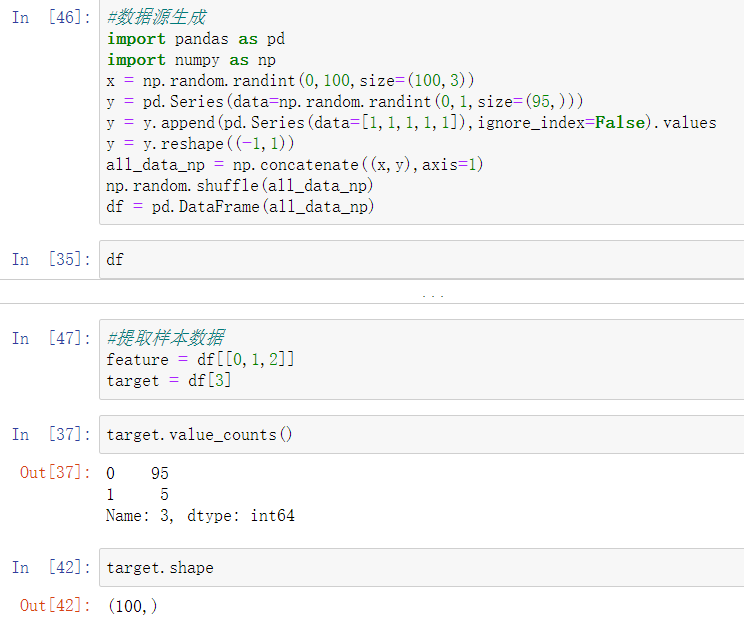The width and height of the screenshot is (744, 625).
Task: Click the 'import numpy as np' line
Action: click(191, 60)
